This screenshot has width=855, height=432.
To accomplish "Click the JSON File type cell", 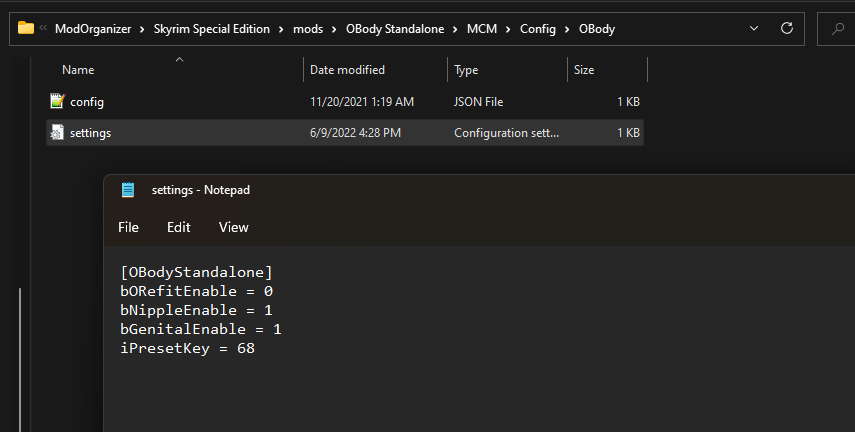I will (x=478, y=102).
